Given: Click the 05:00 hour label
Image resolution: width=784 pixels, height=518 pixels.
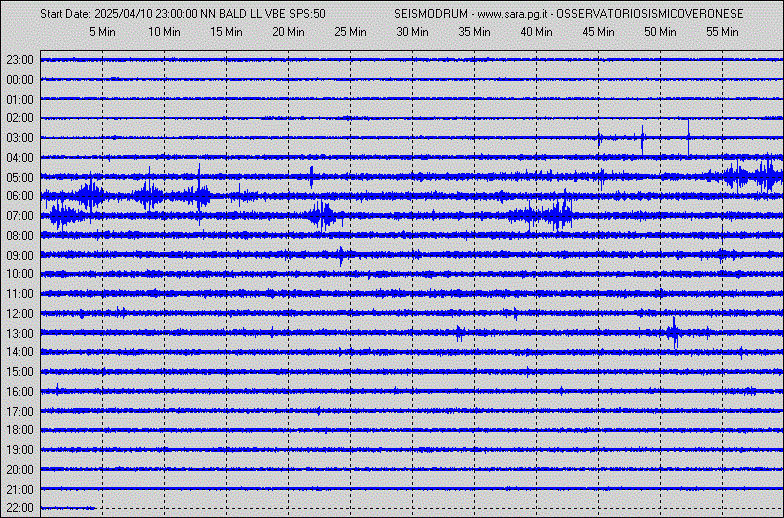Looking at the screenshot, I should coord(20,178).
